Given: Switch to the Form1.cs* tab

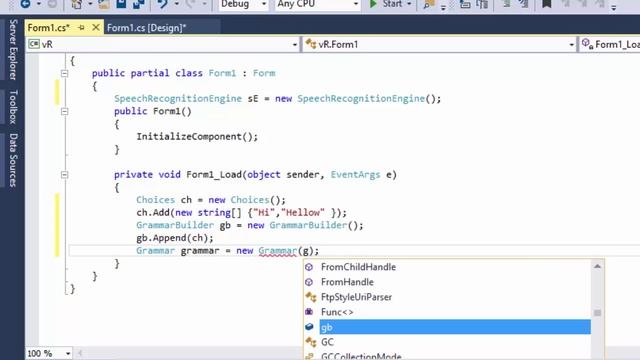Looking at the screenshot, I should coord(49,28).
